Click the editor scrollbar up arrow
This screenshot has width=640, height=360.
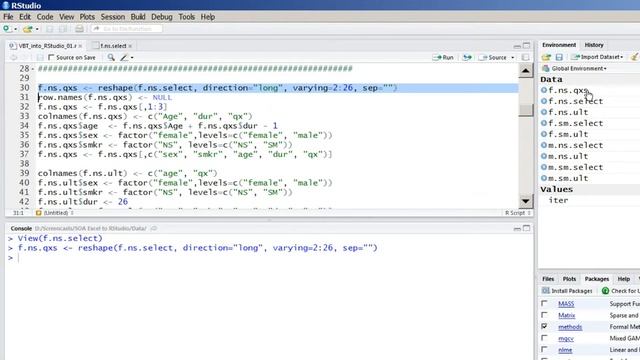coord(526,71)
